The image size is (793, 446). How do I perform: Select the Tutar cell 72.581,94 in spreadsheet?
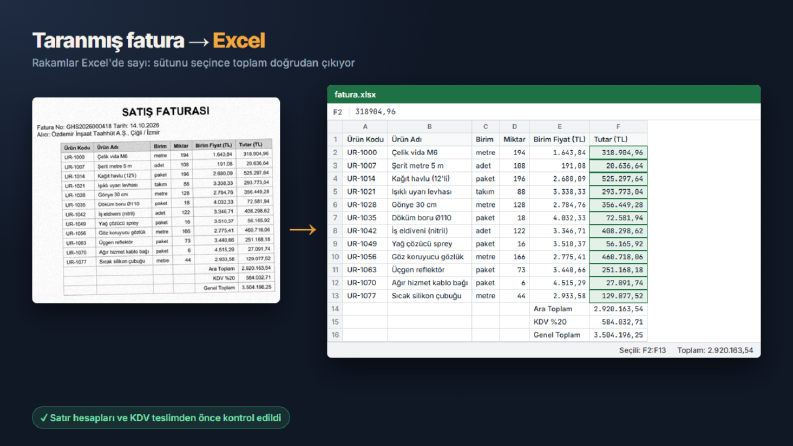(618, 217)
